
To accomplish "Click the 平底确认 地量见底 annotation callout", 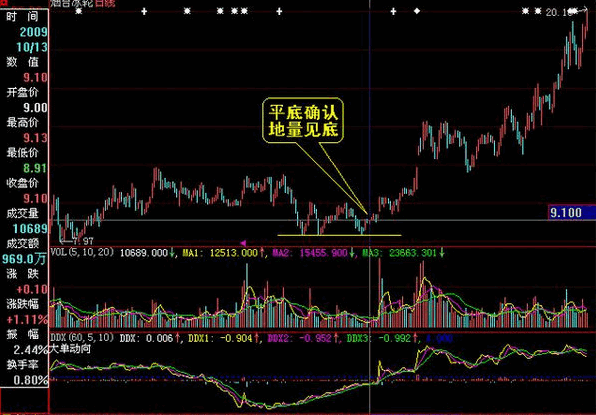I will tap(303, 120).
